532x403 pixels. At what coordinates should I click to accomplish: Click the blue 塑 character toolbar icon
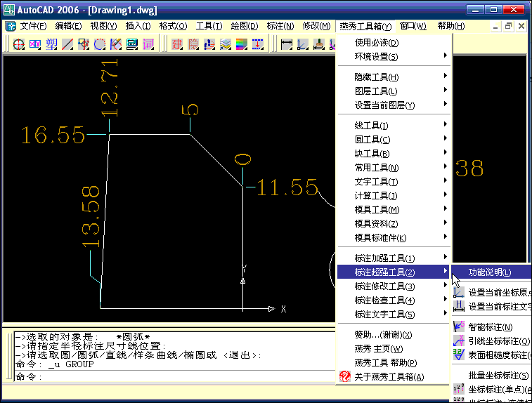point(51,44)
